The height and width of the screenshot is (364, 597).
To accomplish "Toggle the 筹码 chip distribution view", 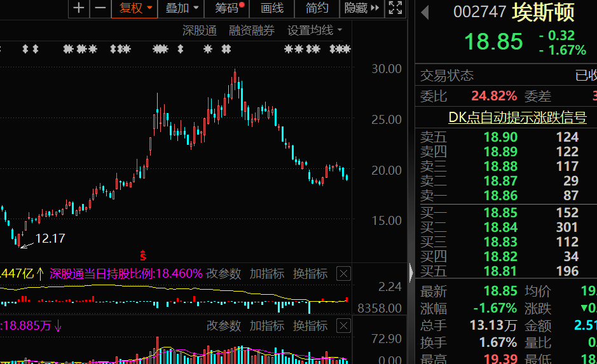I will click(x=228, y=8).
